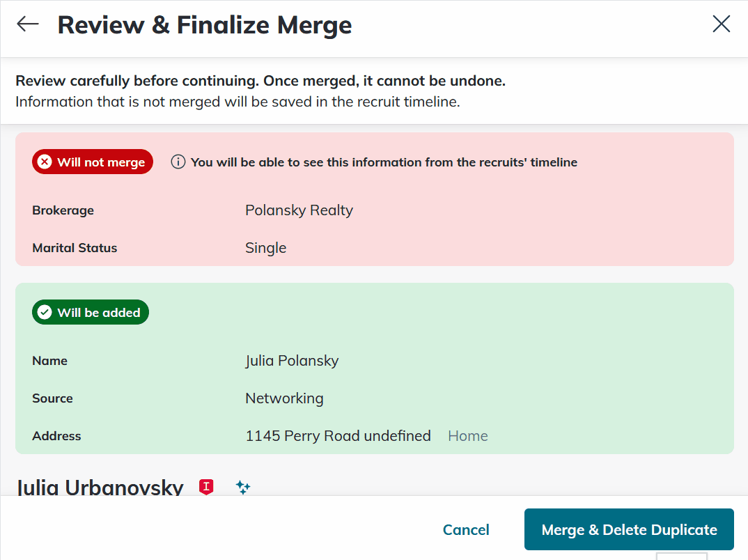Click Merge & Delete Duplicate
The width and height of the screenshot is (748, 560).
pyautogui.click(x=628, y=529)
